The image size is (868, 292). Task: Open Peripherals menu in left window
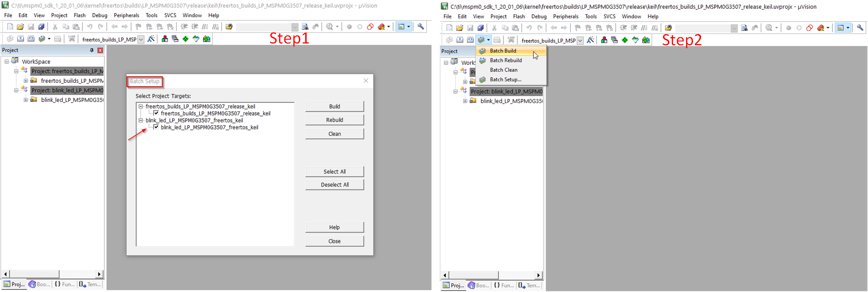pyautogui.click(x=126, y=15)
